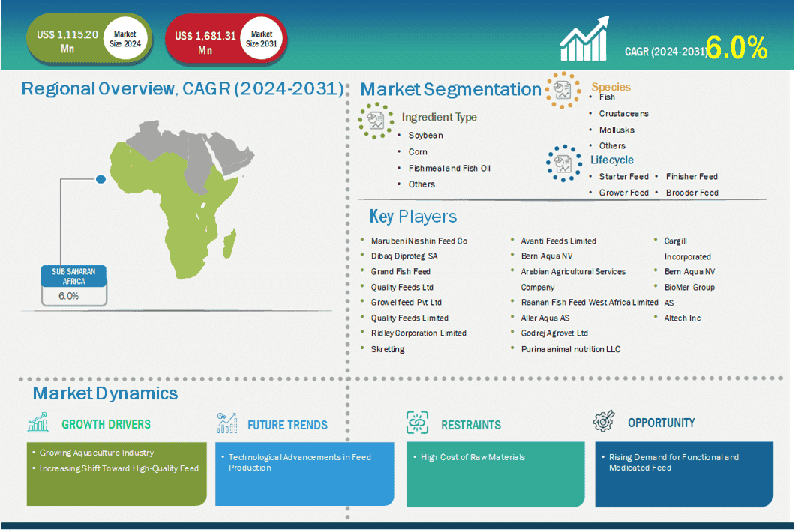
Task: Click Aller Aqua AS
Action: pos(545,318)
